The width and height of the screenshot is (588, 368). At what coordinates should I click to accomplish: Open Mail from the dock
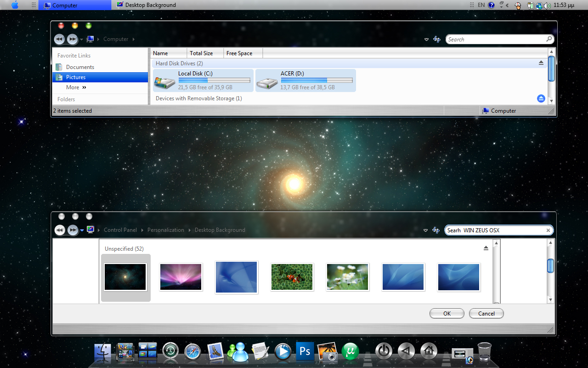(x=215, y=351)
